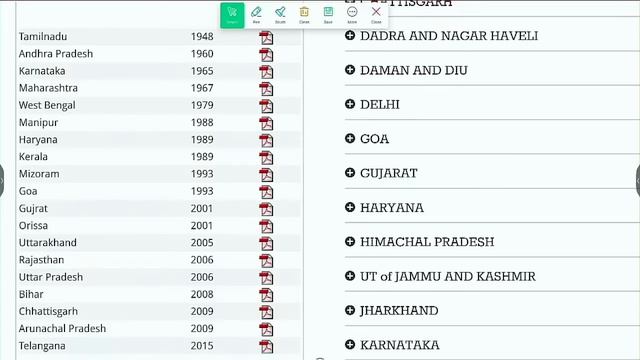This screenshot has width=640, height=360.
Task: Open the Manipur PDF icon
Action: tap(266, 123)
